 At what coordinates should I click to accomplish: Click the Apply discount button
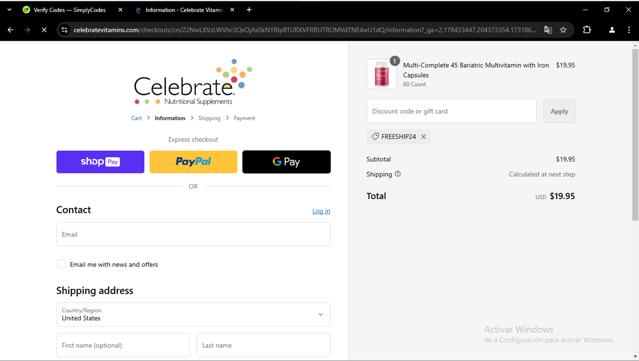559,111
